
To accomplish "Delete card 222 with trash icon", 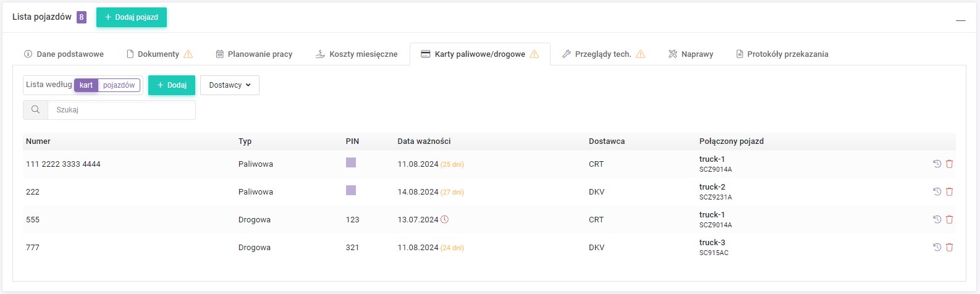I will [950, 191].
